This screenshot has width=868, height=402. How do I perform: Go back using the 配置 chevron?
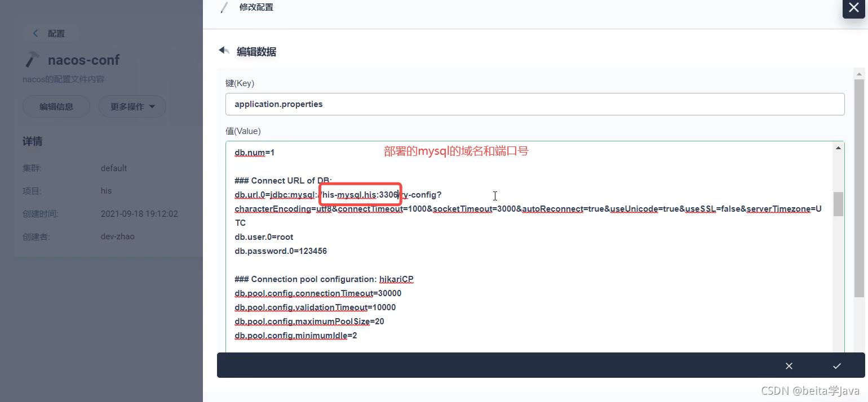pyautogui.click(x=36, y=33)
